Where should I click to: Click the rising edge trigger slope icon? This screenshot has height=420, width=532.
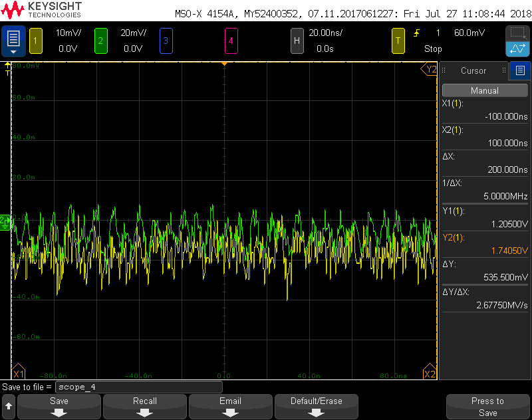(417, 33)
